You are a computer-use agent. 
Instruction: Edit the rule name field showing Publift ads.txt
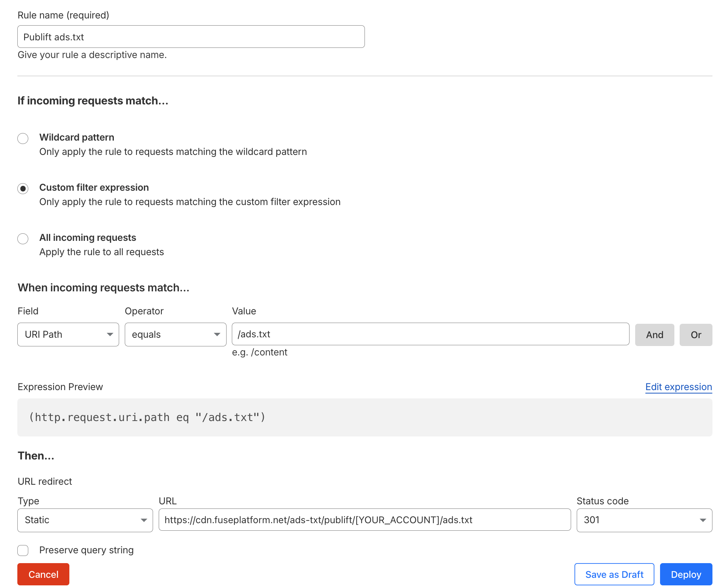(x=191, y=37)
